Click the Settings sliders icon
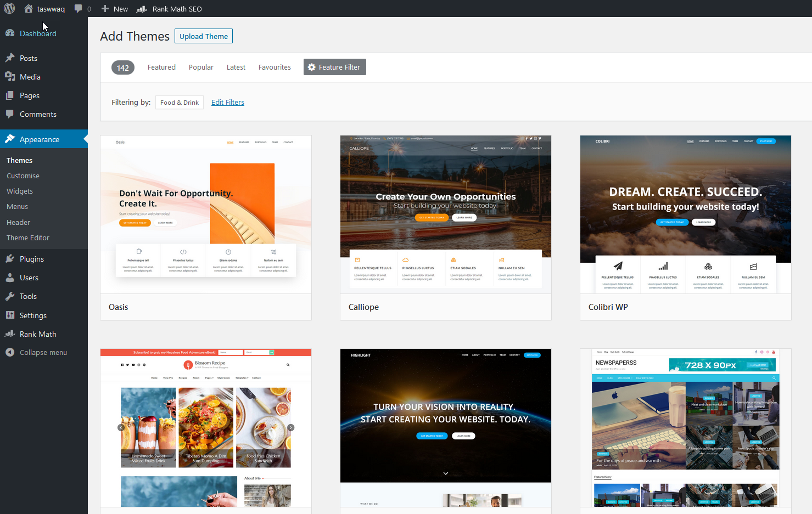The width and height of the screenshot is (812, 514). [x=10, y=315]
